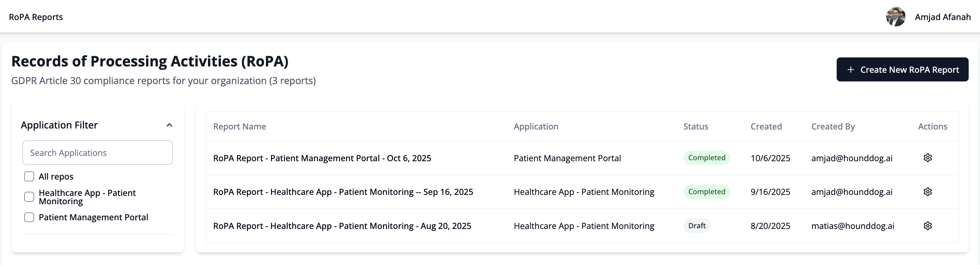The image size is (980, 265).
Task: Click the Status column header
Action: click(x=695, y=126)
